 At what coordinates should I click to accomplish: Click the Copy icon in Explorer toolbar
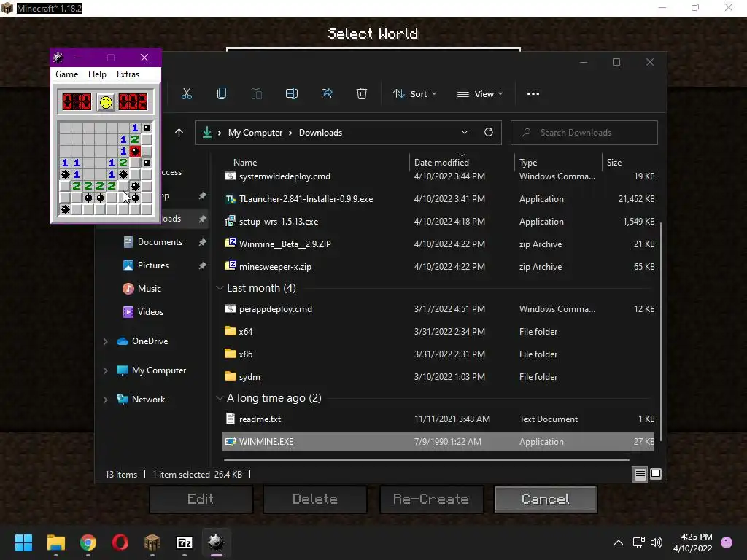[x=222, y=94]
